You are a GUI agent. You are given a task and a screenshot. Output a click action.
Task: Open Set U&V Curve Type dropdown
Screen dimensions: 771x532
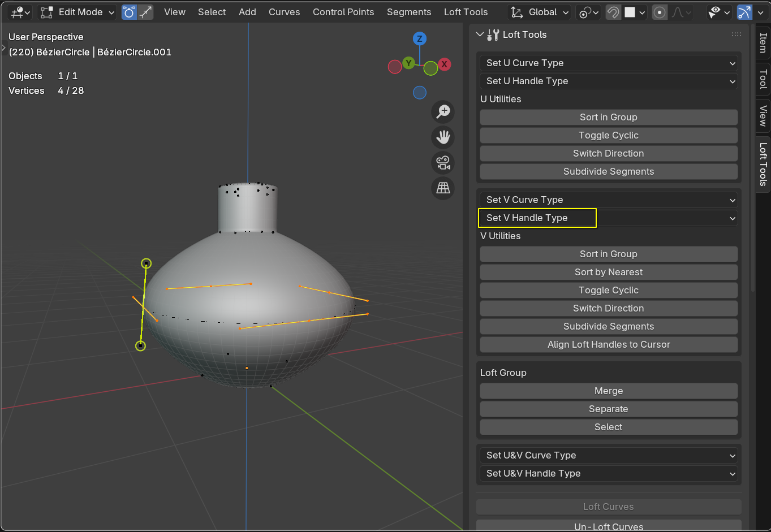(609, 455)
